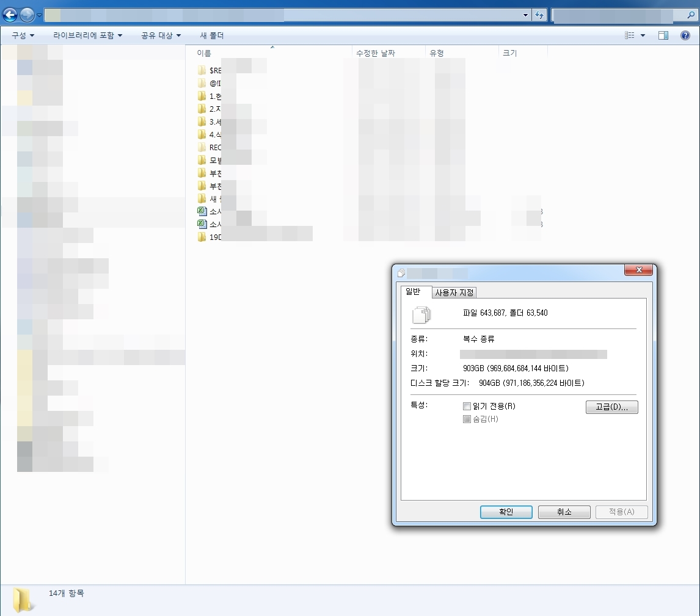This screenshot has width=700, height=616.
Task: Click the 14개 항목 status text
Action: pyautogui.click(x=66, y=593)
